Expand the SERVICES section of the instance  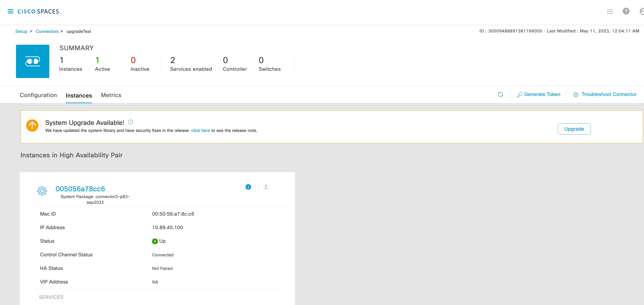(51, 297)
